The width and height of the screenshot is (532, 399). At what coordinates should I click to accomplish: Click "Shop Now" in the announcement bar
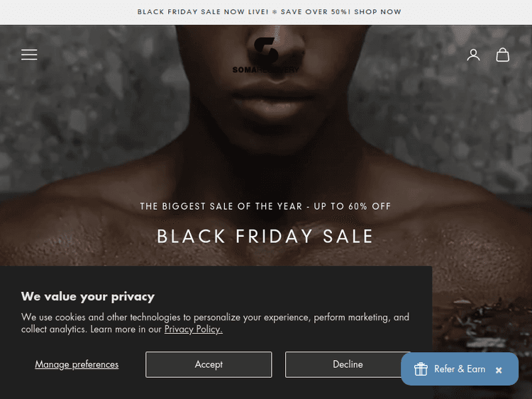(x=378, y=12)
